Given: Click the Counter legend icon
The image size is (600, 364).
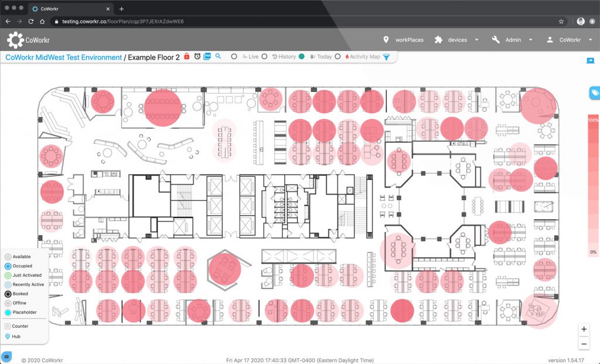Looking at the screenshot, I should [x=8, y=326].
